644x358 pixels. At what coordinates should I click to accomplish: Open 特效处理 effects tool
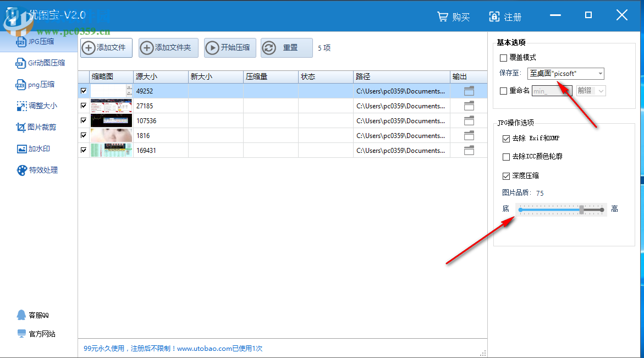click(x=37, y=170)
